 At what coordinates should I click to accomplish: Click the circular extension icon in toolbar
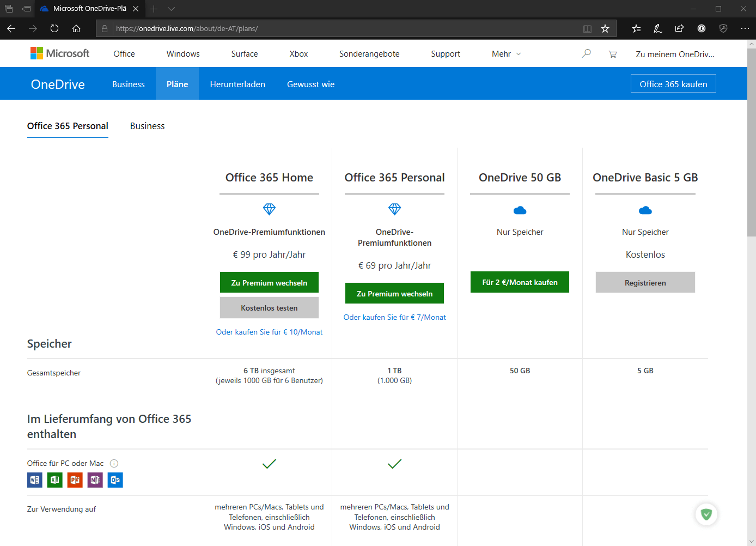[702, 28]
